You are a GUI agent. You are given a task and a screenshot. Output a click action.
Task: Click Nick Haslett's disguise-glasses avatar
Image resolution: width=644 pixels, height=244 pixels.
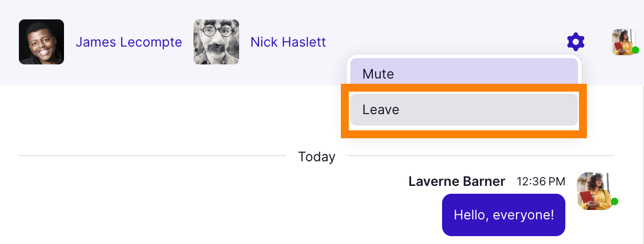216,42
